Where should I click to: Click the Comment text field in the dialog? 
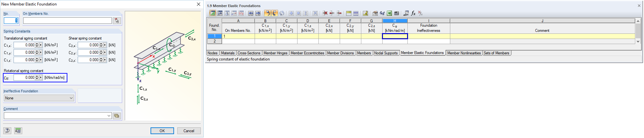55,116
